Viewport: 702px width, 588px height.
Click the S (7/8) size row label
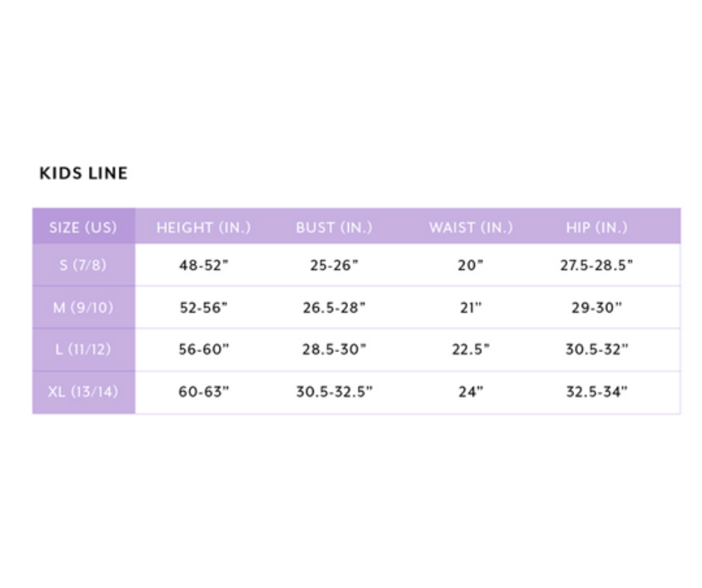(x=83, y=266)
